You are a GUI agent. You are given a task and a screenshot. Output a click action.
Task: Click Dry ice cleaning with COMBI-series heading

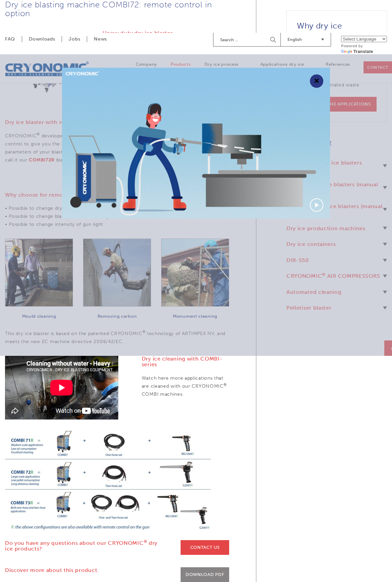click(182, 362)
